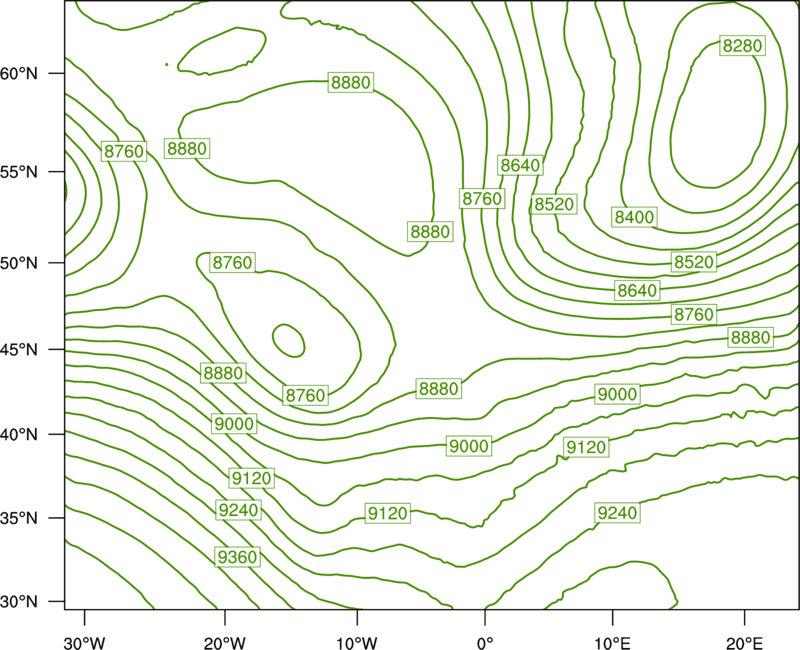800x650 pixels.
Task: Click the 8280 contour label
Action: (742, 46)
